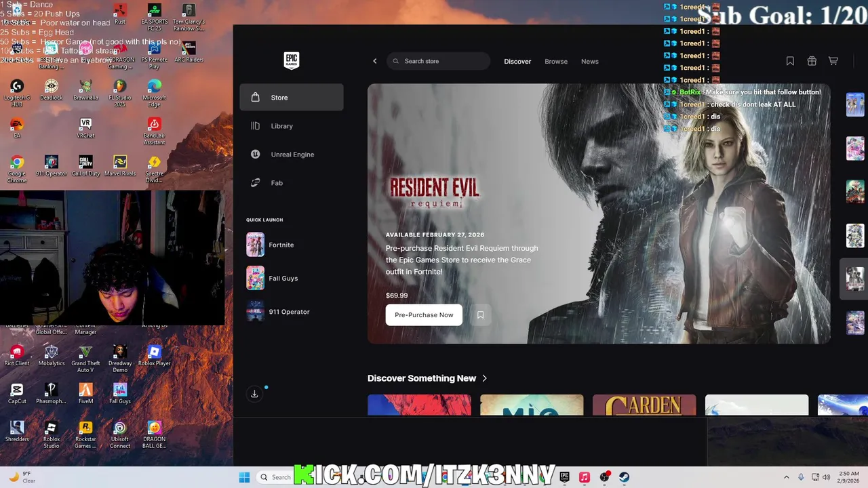Viewport: 868px width, 488px height.
Task: Open the EA app desktop shortcut
Action: [x=17, y=128]
